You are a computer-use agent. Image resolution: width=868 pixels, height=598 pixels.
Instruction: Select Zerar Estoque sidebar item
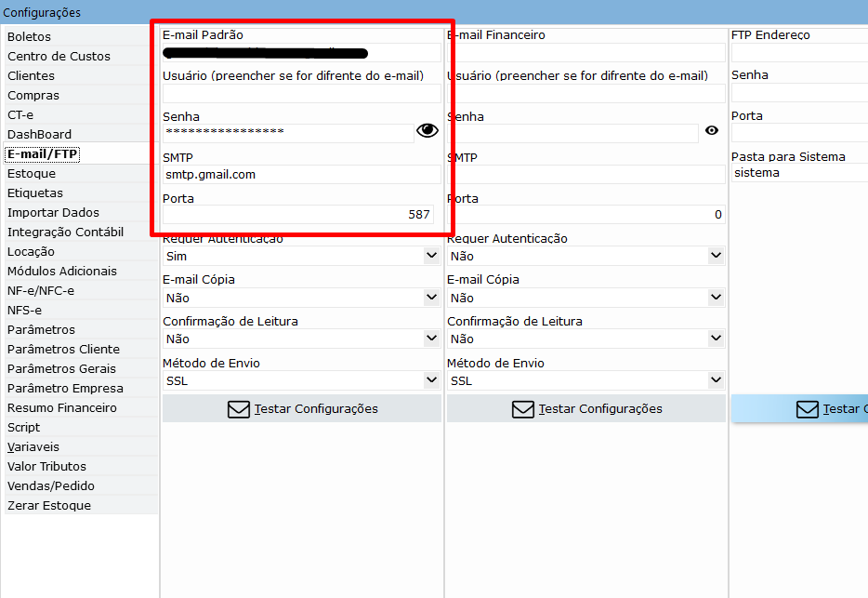49,506
